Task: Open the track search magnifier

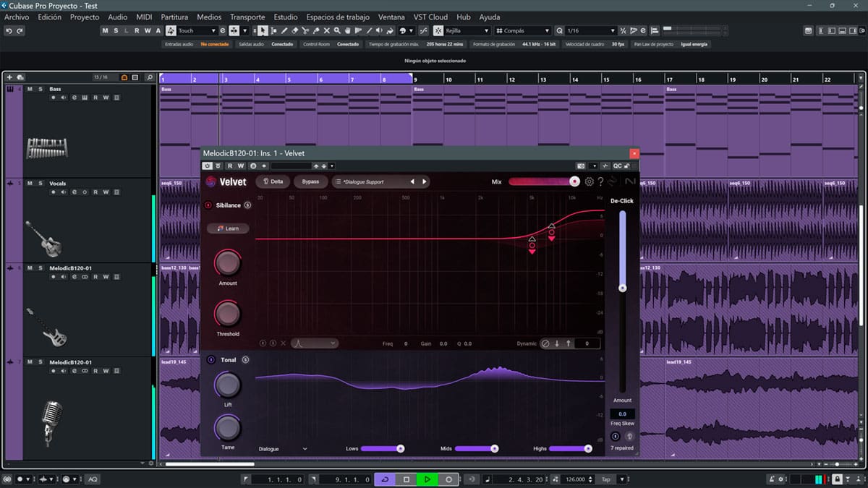Action: (x=150, y=77)
